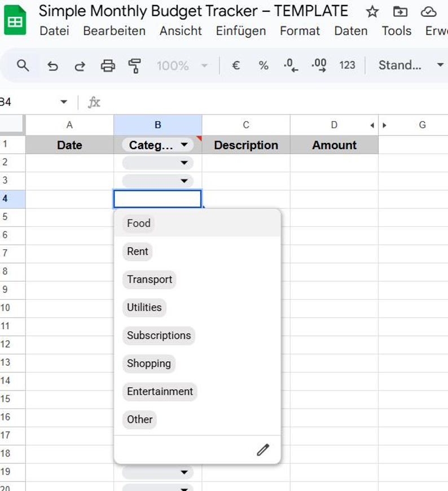Edit dropdown rules with pencil icon
This screenshot has width=448, height=491.
263,450
